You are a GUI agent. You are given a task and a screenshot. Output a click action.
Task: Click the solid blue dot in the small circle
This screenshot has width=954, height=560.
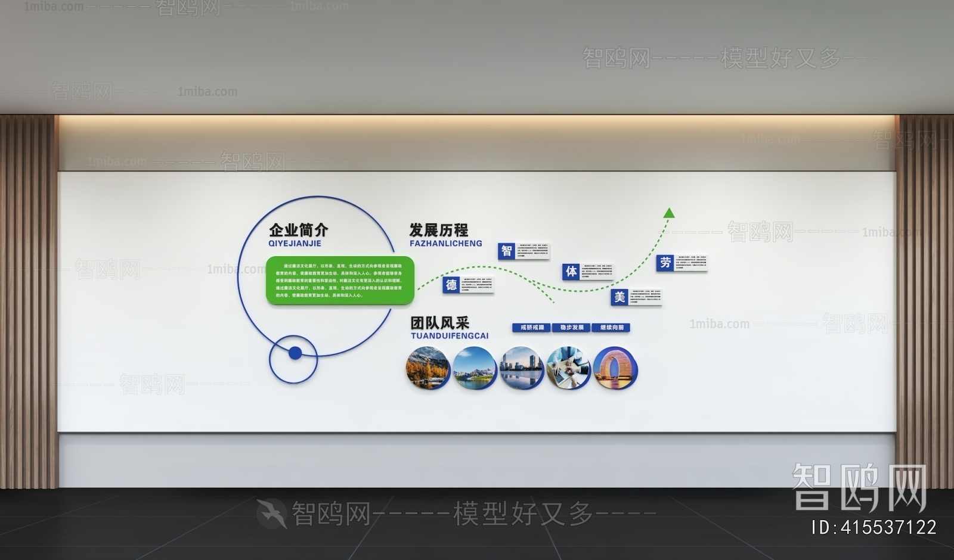(295, 353)
